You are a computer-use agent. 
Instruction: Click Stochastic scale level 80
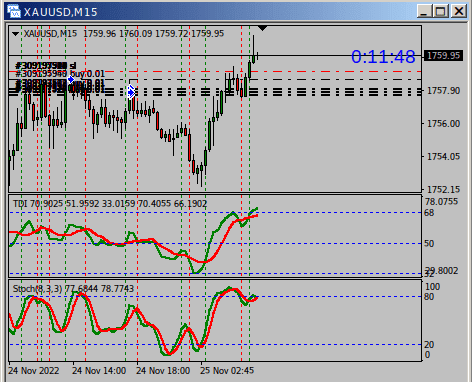coord(429,297)
